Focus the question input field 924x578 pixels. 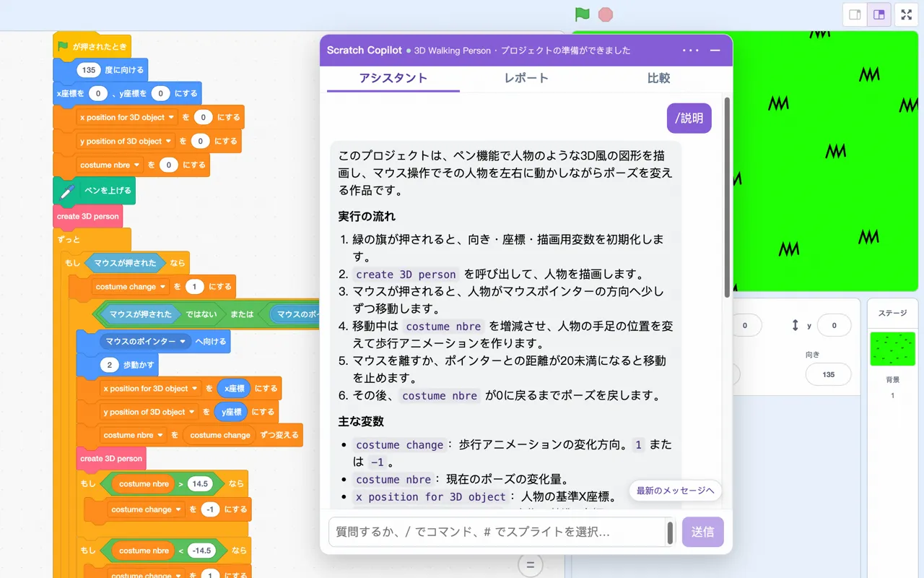pos(497,532)
